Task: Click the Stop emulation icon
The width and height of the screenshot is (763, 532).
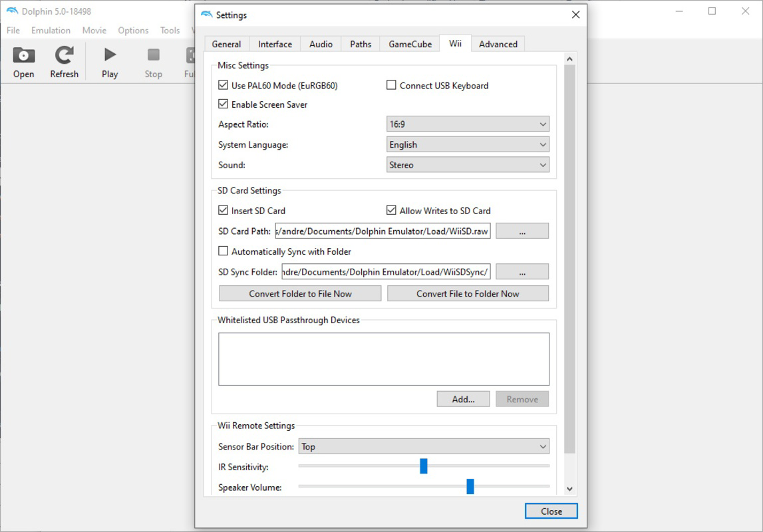Action: pos(153,55)
